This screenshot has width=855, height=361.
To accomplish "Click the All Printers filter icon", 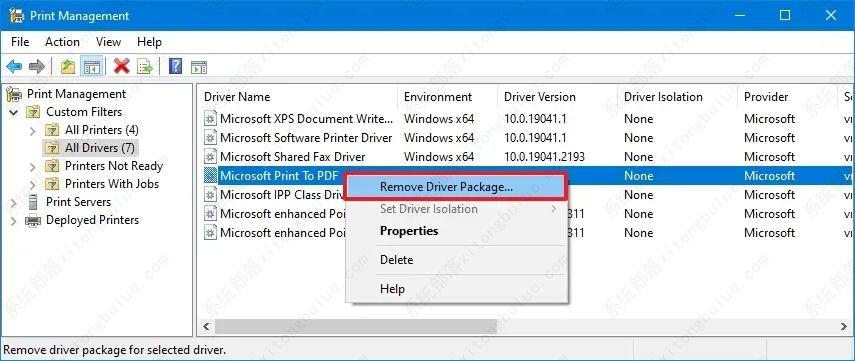I will pyautogui.click(x=52, y=130).
